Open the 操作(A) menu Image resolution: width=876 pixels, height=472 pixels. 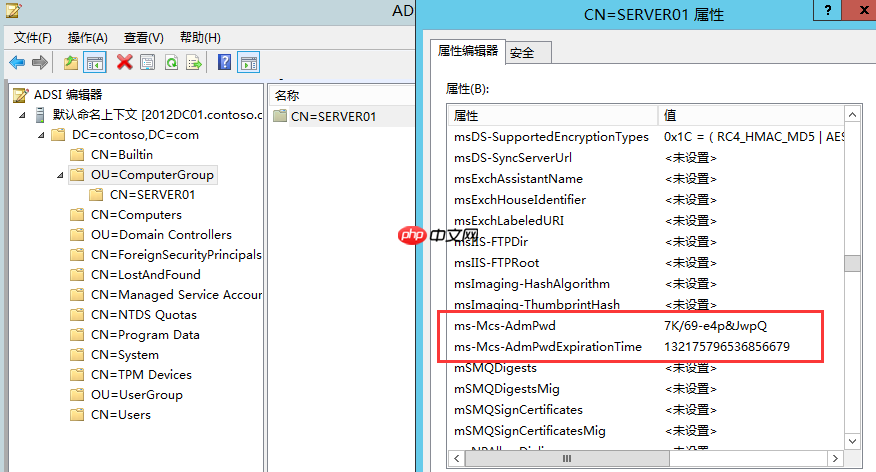tap(88, 37)
